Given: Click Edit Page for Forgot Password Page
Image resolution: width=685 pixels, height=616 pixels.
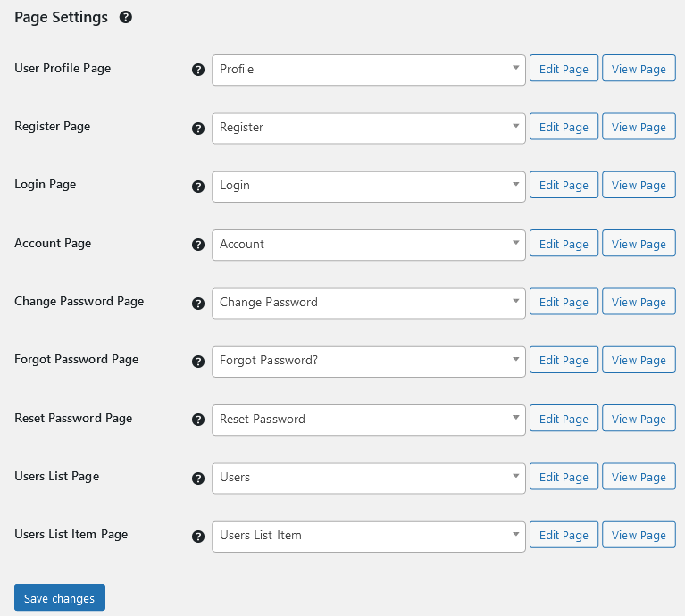Looking at the screenshot, I should click(x=564, y=360).
